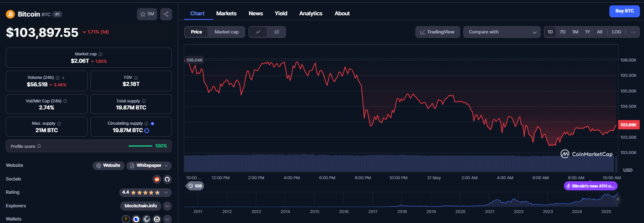
Task: Click the Profile score info icon
Action: [39, 146]
